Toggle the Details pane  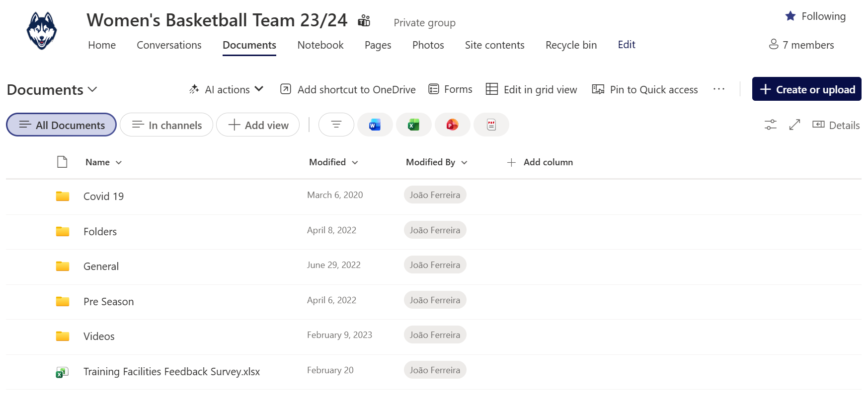point(836,125)
